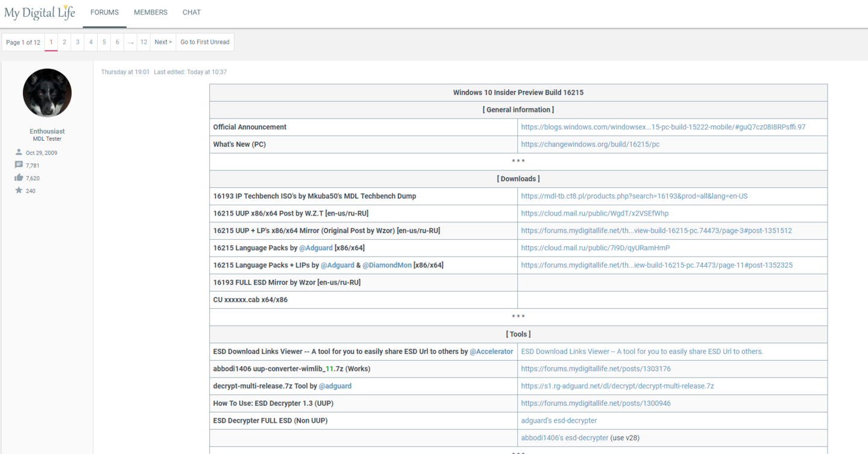Screen dimensions: 868x454
Task: Click the My Digital Life logo
Action: point(40,13)
